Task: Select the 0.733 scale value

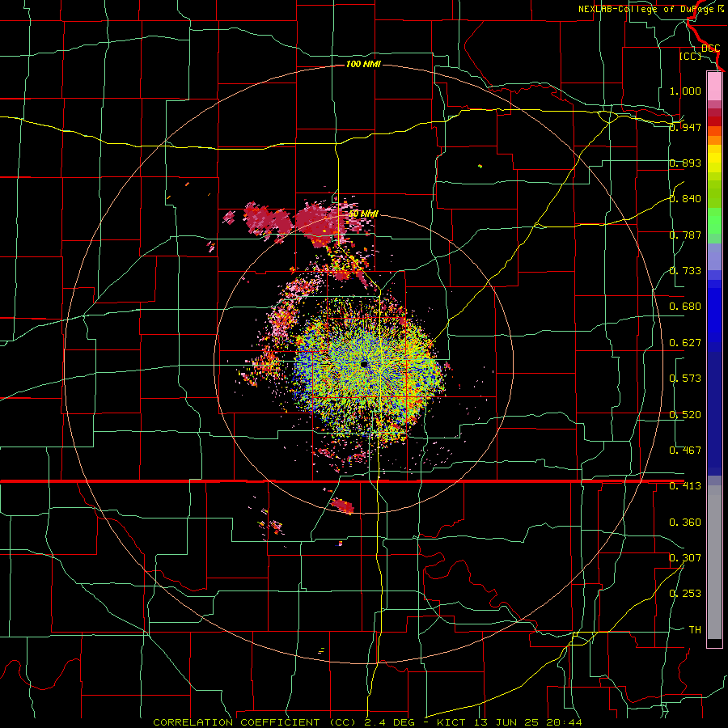Action: pyautogui.click(x=685, y=271)
